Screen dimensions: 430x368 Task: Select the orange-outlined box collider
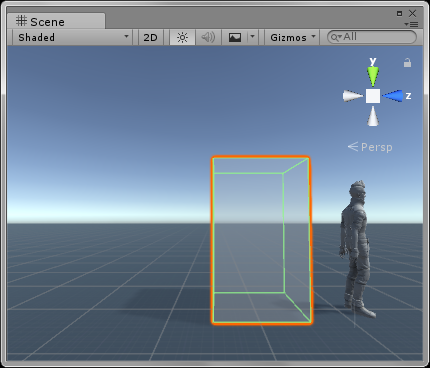pos(261,240)
